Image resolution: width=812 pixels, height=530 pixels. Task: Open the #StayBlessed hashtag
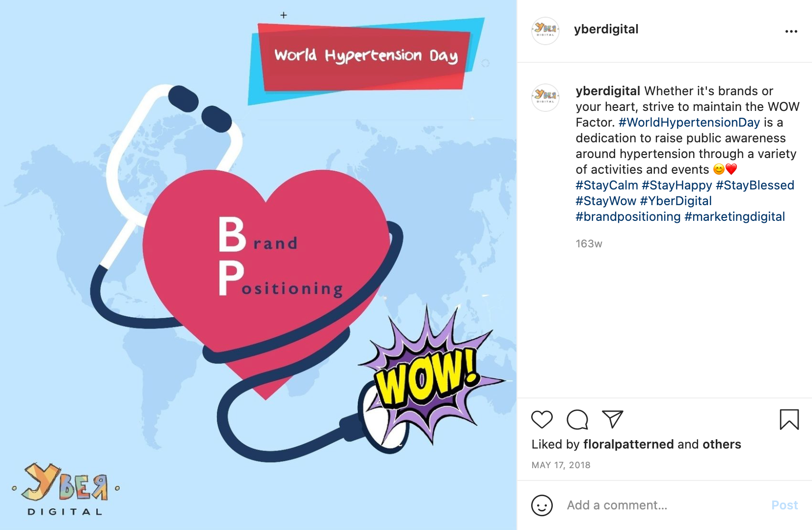(x=755, y=185)
